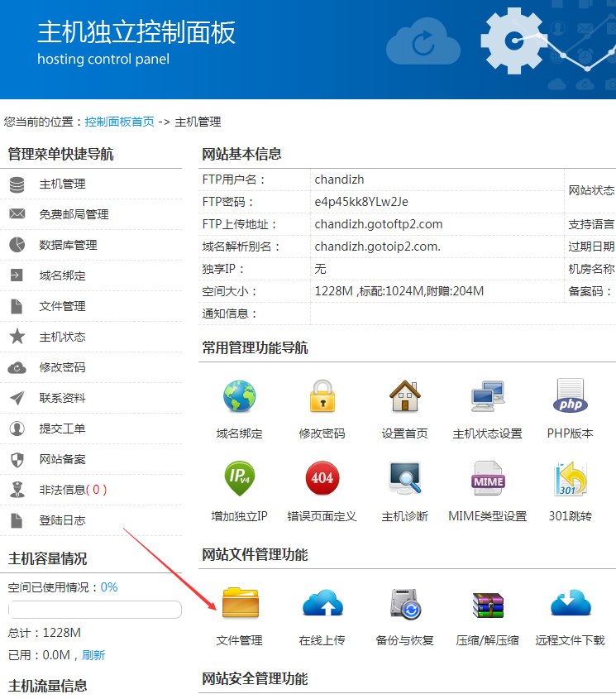Select the 设置首页 house icon
The image size is (616, 699).
point(405,397)
